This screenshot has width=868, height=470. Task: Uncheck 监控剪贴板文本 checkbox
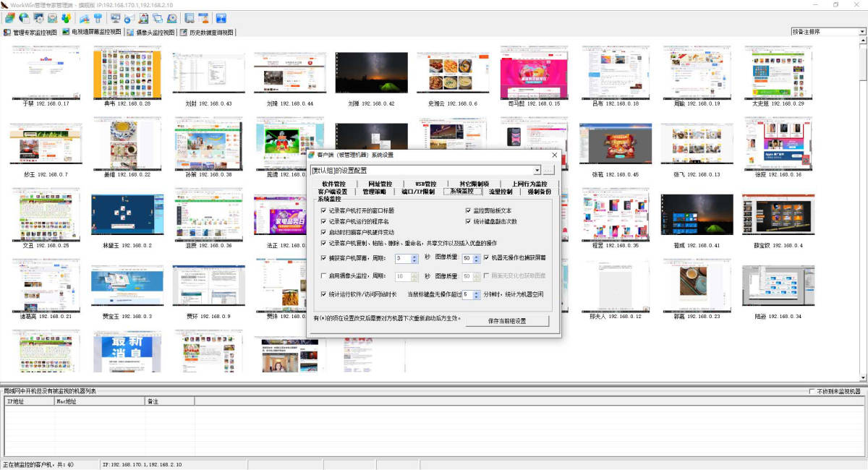pos(469,210)
